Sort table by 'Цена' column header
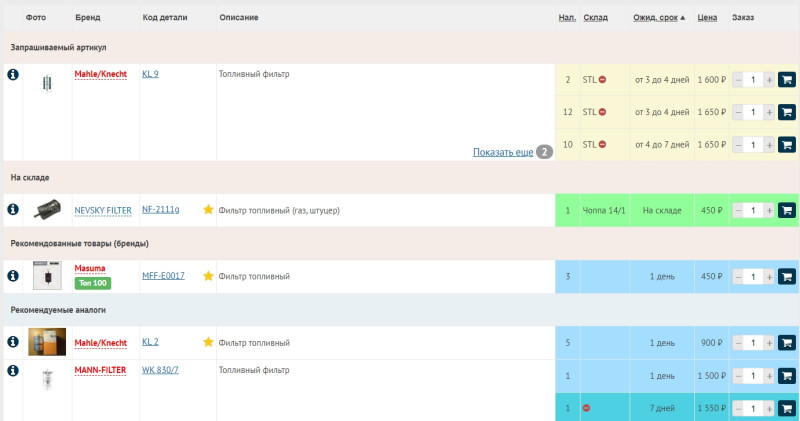The image size is (800, 421). point(707,18)
